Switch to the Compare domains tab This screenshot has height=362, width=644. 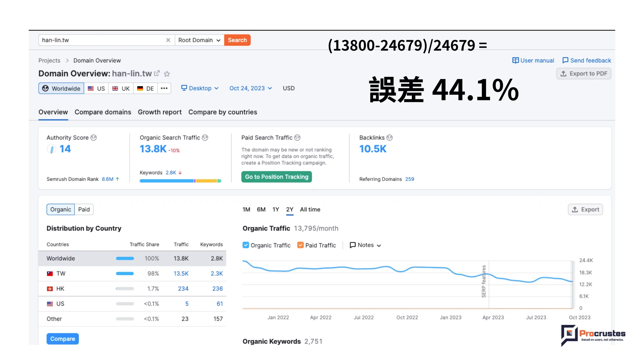point(103,112)
